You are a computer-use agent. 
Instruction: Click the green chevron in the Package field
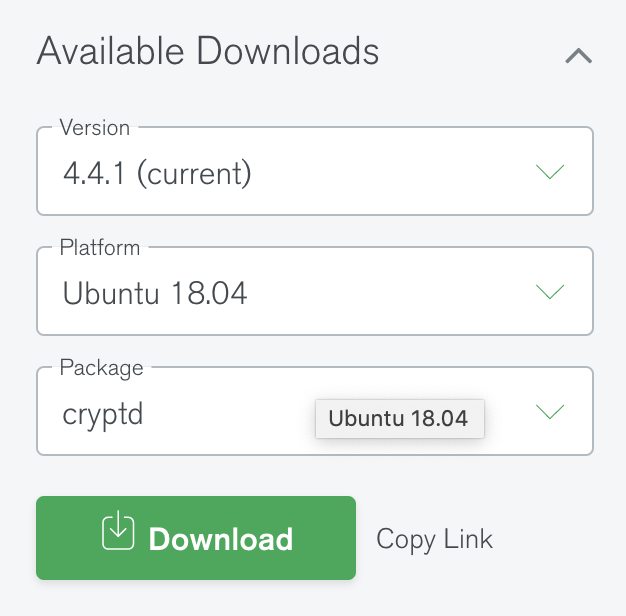coord(550,412)
